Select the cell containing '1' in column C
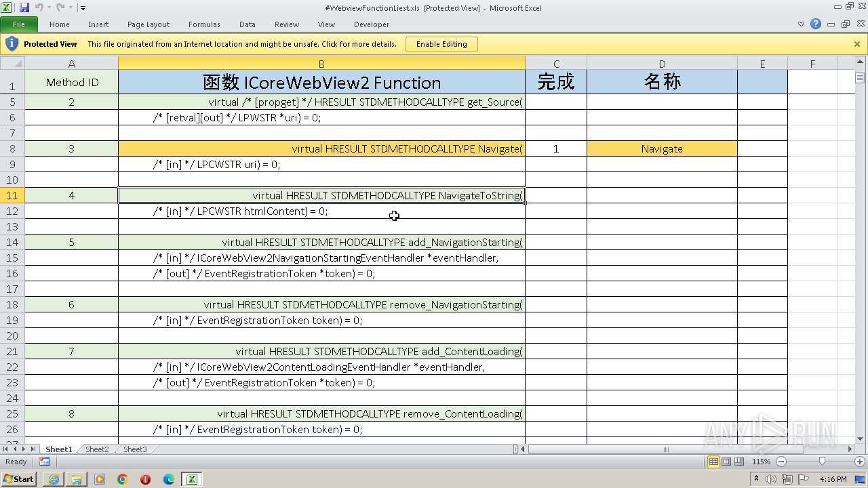The image size is (868, 488). point(556,148)
